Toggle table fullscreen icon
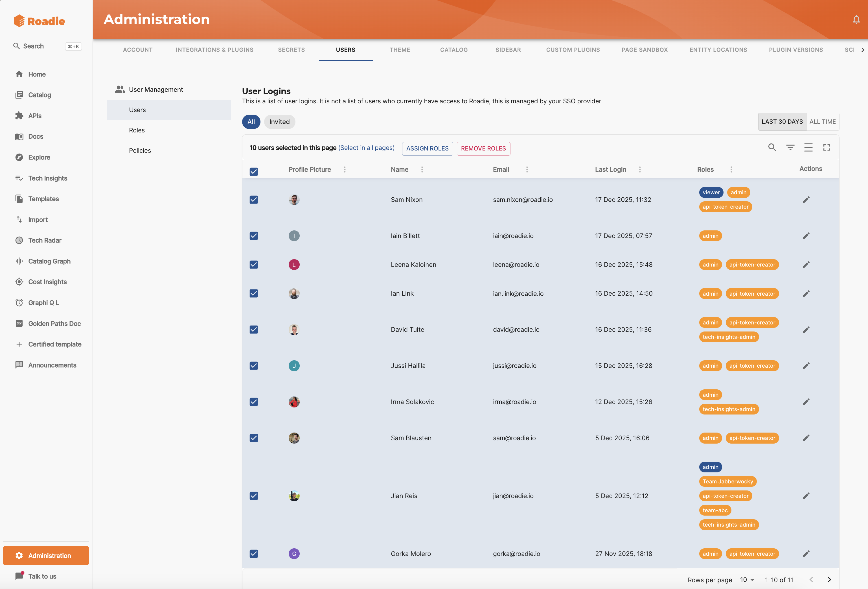 [x=826, y=148]
